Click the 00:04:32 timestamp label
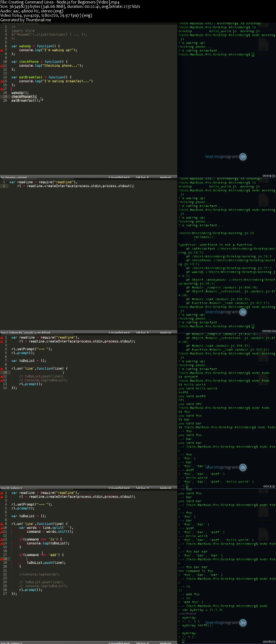Image resolution: width=276 pixels, height=644 pixels. coord(269,176)
